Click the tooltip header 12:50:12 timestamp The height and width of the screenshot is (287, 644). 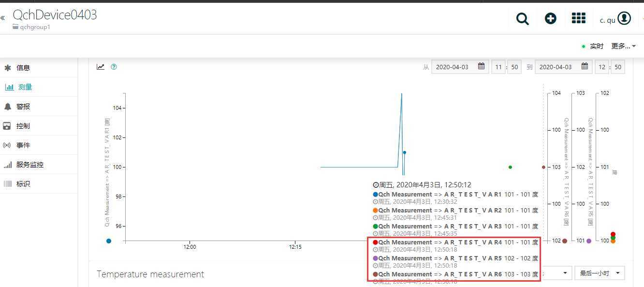(422, 185)
